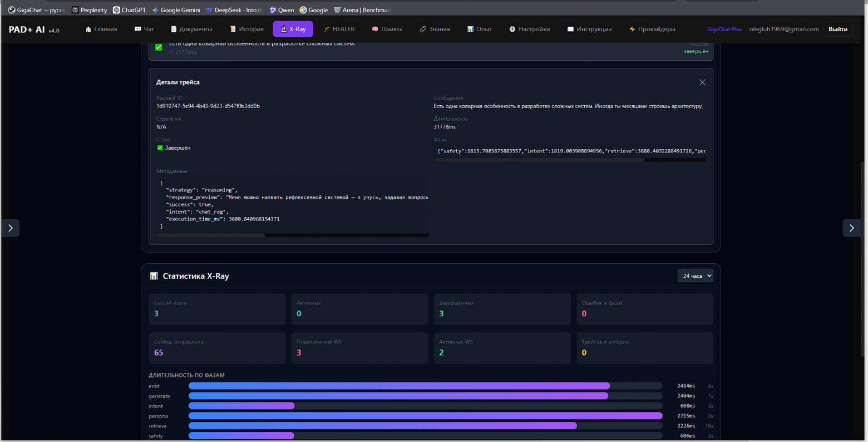Expand the right side panel arrow
Screen dimensions: 868x442
coord(851,228)
